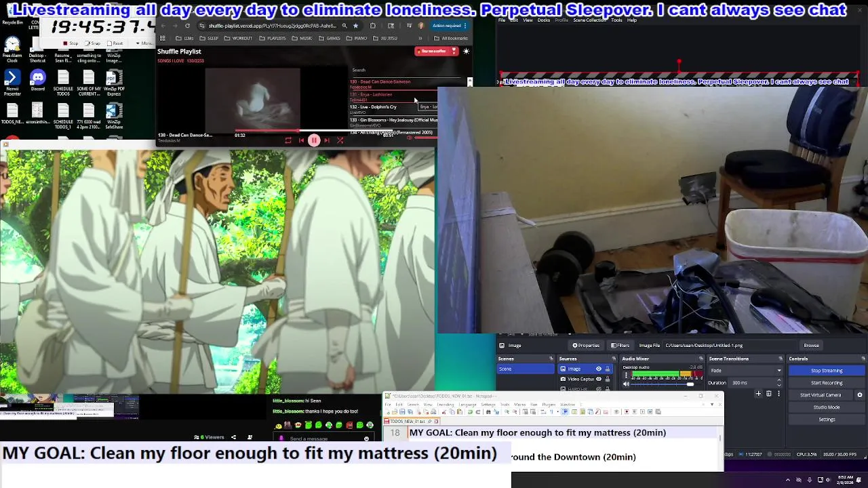868x488 pixels.
Task: Toggle repeat in Shuffle Playlist player
Action: [288, 140]
